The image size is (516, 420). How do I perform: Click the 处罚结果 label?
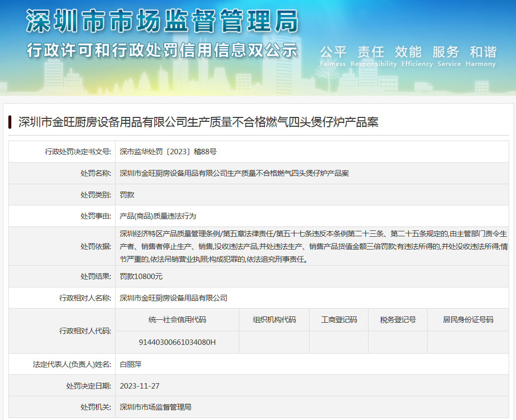(96, 276)
